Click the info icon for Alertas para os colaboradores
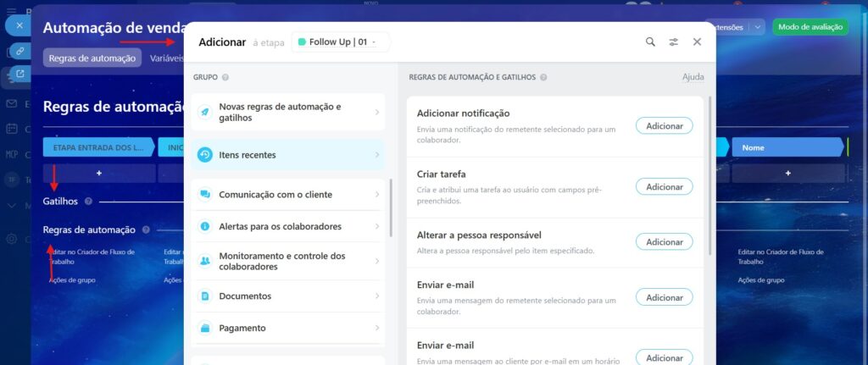The width and height of the screenshot is (868, 365). 205,226
